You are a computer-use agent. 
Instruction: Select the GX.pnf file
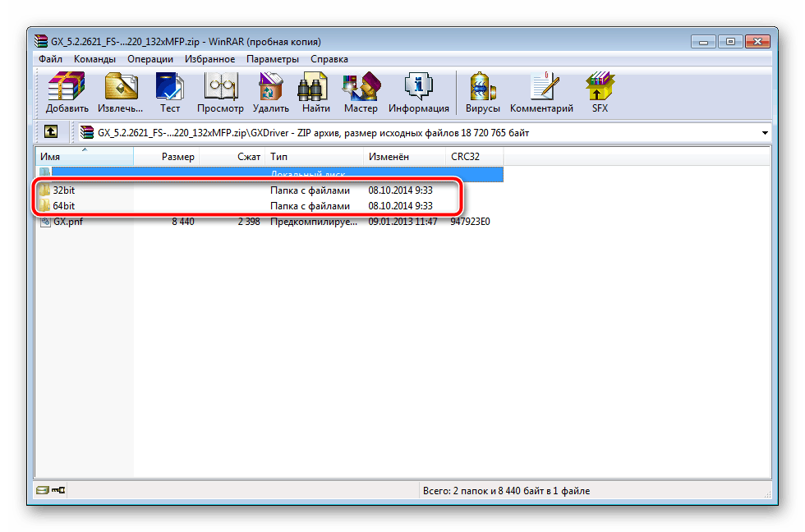click(67, 222)
